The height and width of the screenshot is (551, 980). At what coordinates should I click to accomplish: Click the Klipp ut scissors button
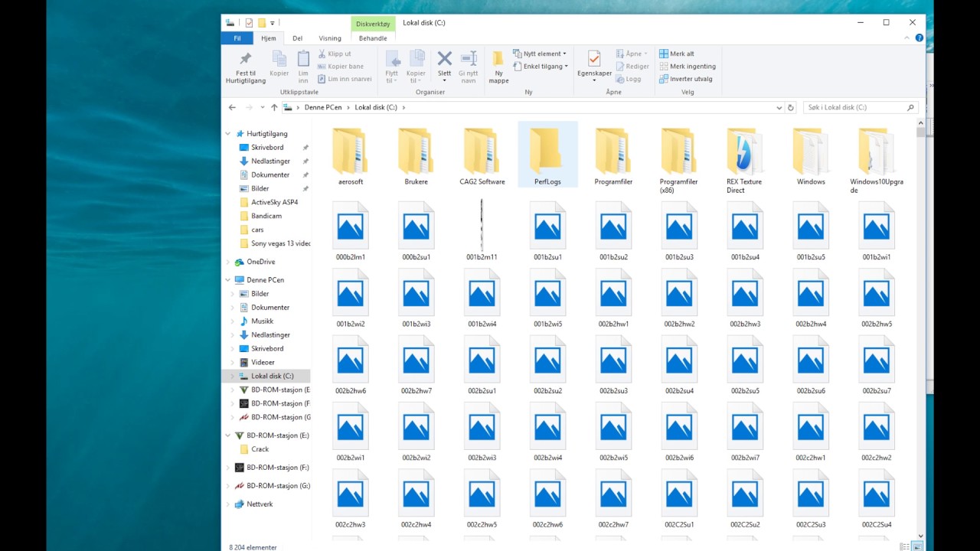[334, 54]
